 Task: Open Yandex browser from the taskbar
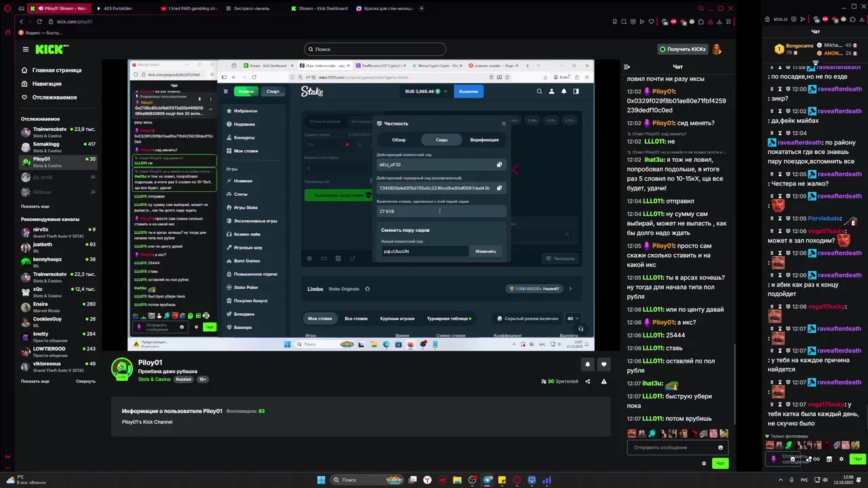click(x=427, y=480)
